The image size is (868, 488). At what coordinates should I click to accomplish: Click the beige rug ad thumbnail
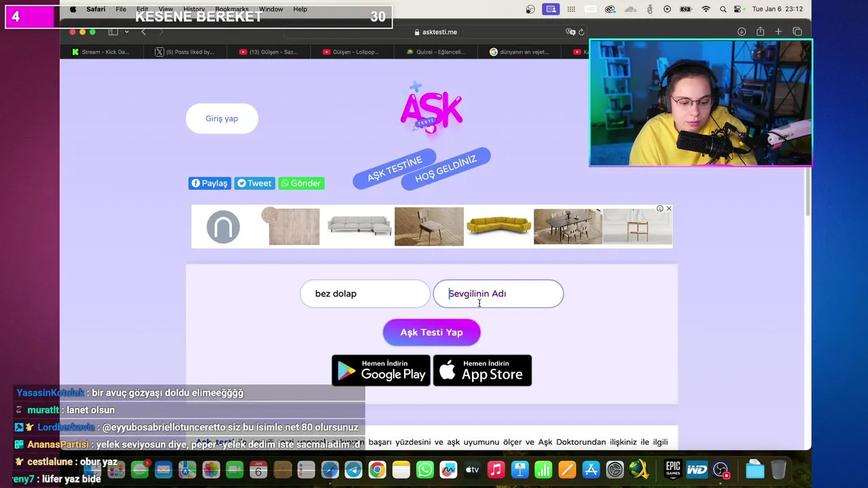pos(292,226)
